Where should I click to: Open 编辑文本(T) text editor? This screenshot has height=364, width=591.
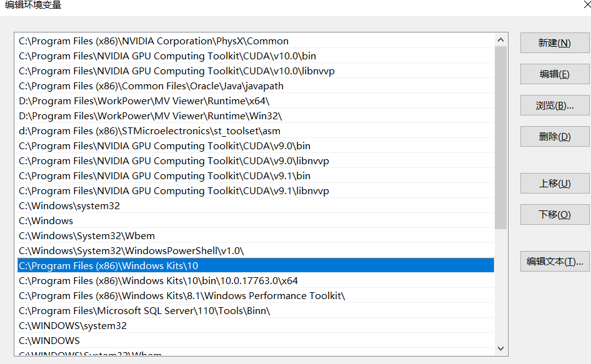[x=554, y=261]
